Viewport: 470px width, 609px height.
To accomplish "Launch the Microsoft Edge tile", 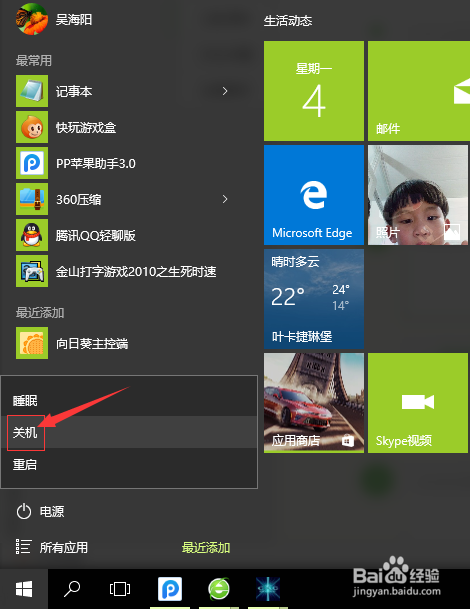I will 314,195.
